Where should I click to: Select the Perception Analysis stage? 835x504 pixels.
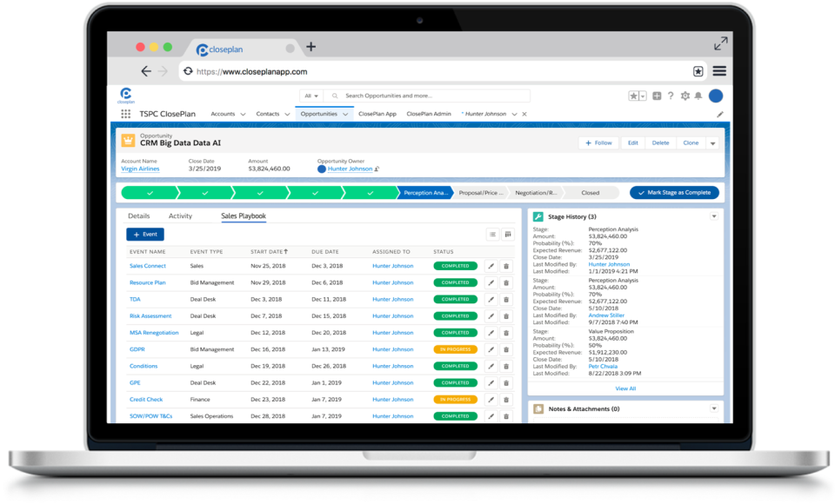click(425, 193)
